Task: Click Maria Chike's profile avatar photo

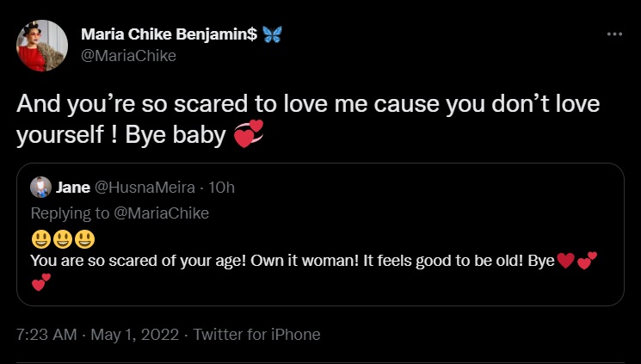Action: click(x=41, y=45)
